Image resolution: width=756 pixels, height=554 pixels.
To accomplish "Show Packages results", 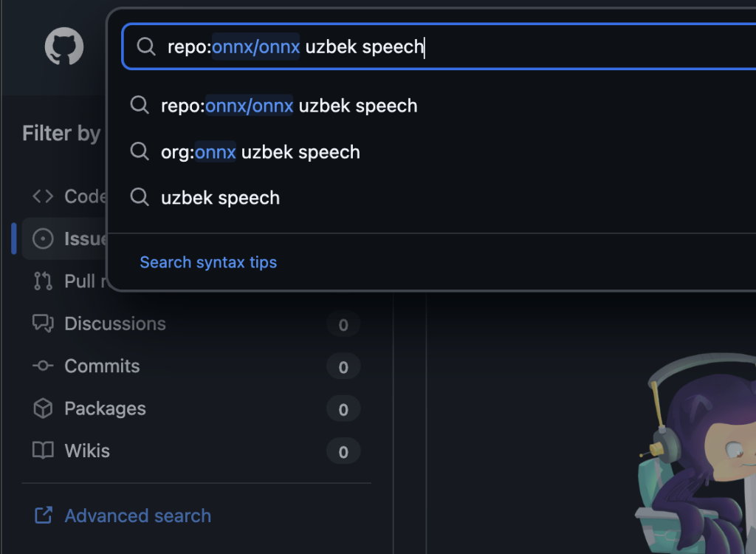I will pos(105,408).
